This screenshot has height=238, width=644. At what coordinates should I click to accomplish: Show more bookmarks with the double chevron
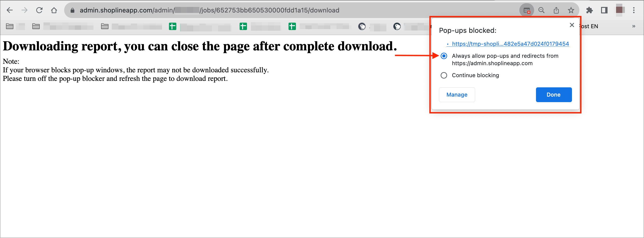[x=634, y=26]
